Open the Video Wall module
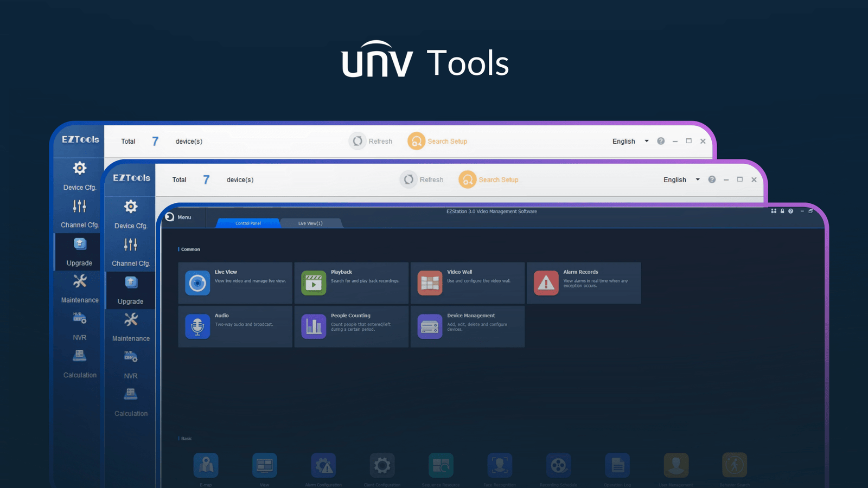868x488 pixels. (x=467, y=282)
